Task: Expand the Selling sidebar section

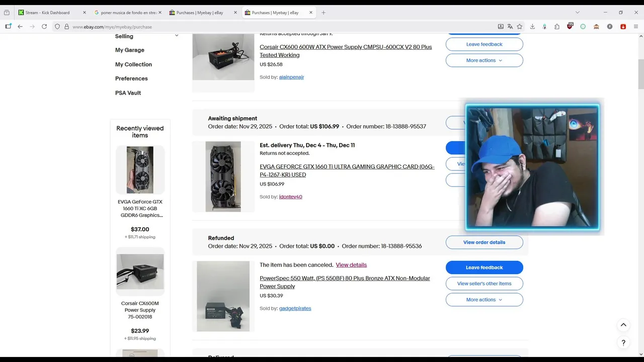Action: (177, 36)
